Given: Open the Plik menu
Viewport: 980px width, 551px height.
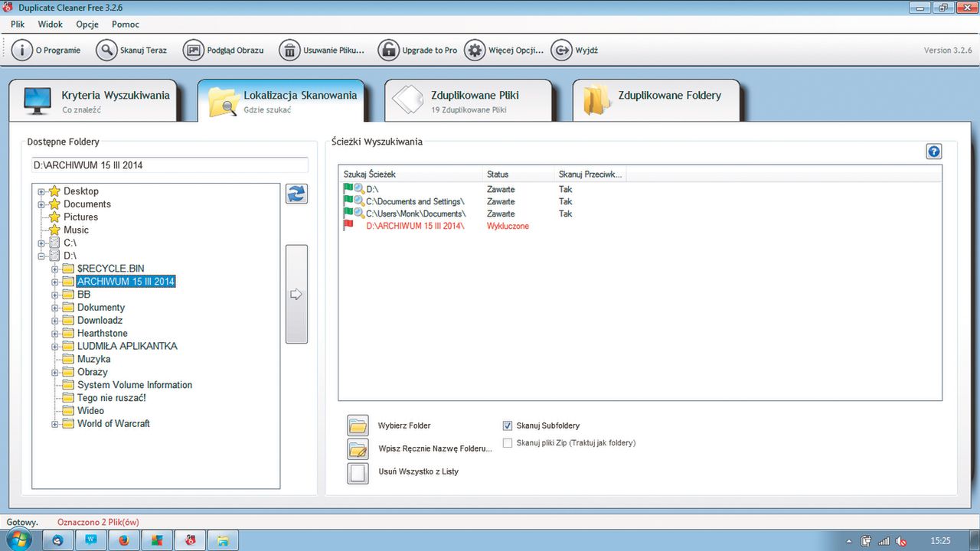Looking at the screenshot, I should (x=18, y=24).
